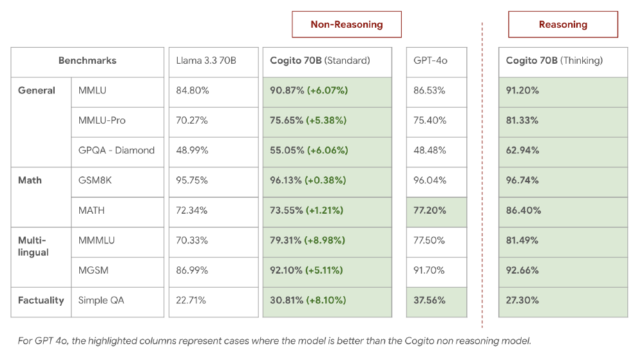The height and width of the screenshot is (356, 644).
Task: Click the GPT-4o column header
Action: coord(436,61)
